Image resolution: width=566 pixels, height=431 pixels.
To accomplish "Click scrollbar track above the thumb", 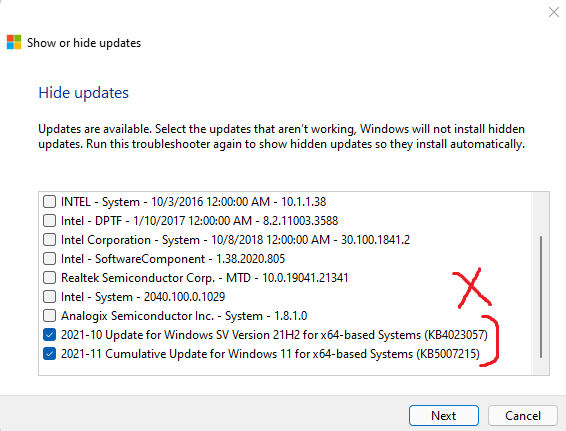I will click(x=541, y=215).
